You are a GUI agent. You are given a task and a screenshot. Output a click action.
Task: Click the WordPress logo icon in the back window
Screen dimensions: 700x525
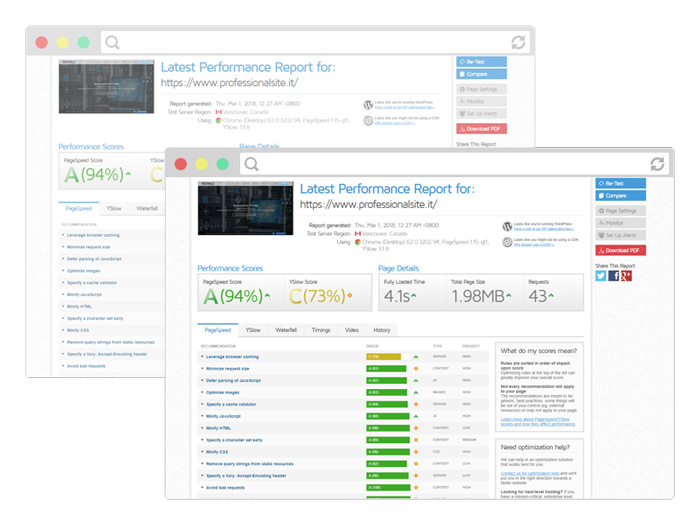(x=368, y=105)
